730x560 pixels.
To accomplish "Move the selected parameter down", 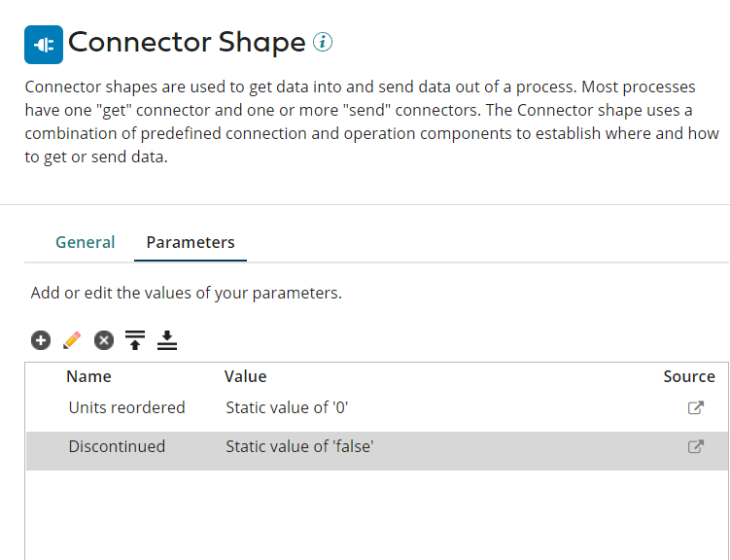I will 167,340.
